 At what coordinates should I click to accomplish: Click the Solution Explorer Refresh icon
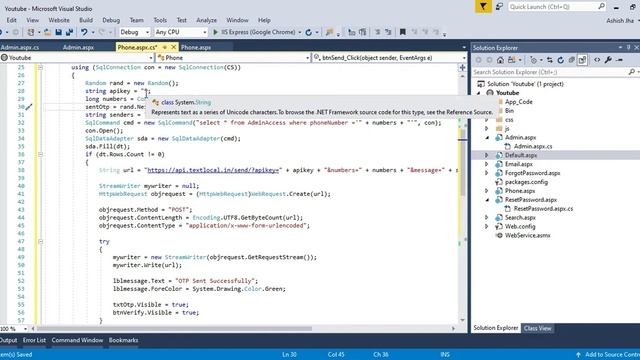(x=560, y=60)
